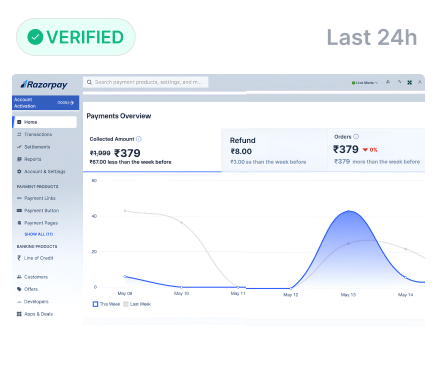Viewport: 436px width, 385px height.
Task: Select Home in the sidebar
Action: tap(45, 122)
